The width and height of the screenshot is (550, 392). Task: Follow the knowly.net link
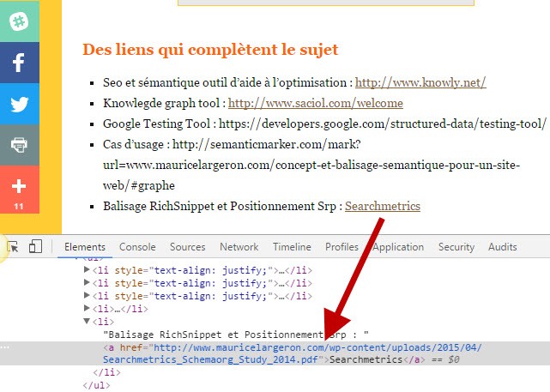tap(420, 82)
